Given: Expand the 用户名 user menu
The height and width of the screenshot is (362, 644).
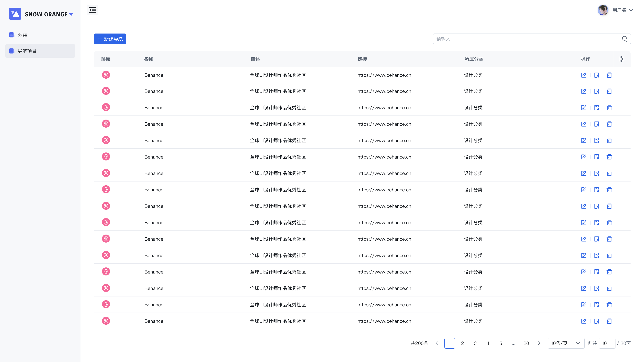Looking at the screenshot, I should [x=622, y=10].
